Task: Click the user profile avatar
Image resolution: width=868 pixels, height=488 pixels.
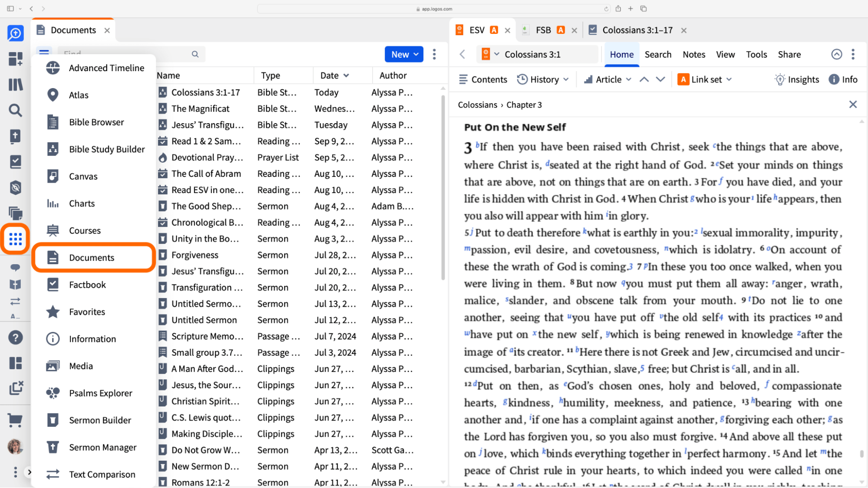Action: [15, 446]
